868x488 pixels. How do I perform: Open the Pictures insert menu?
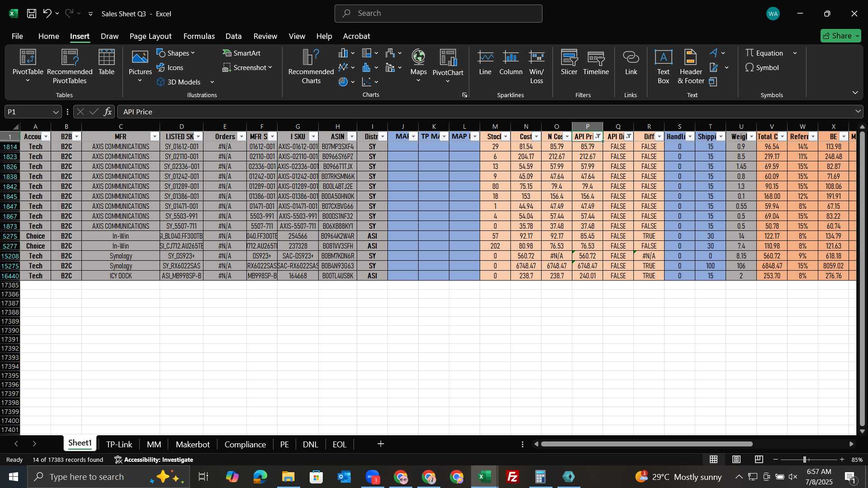(140, 66)
